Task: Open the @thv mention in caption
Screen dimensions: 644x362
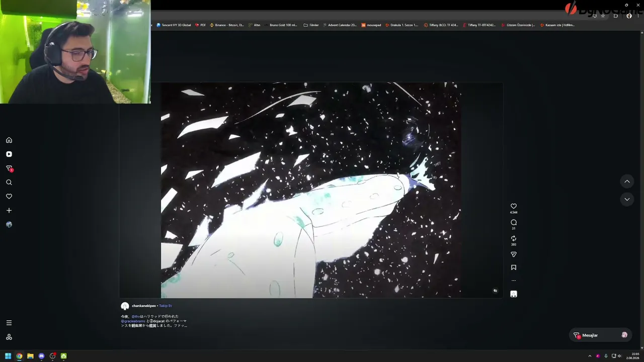Action: pyautogui.click(x=135, y=316)
